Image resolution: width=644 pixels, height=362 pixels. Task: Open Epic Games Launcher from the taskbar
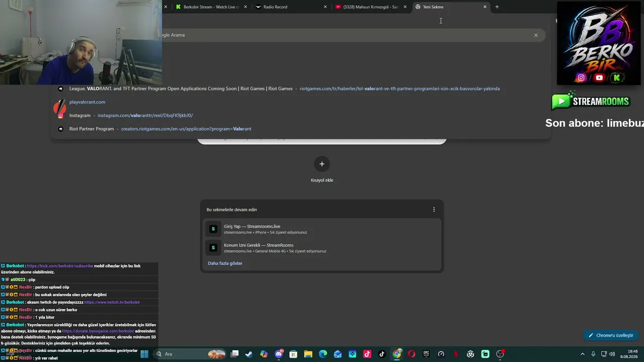(427, 354)
